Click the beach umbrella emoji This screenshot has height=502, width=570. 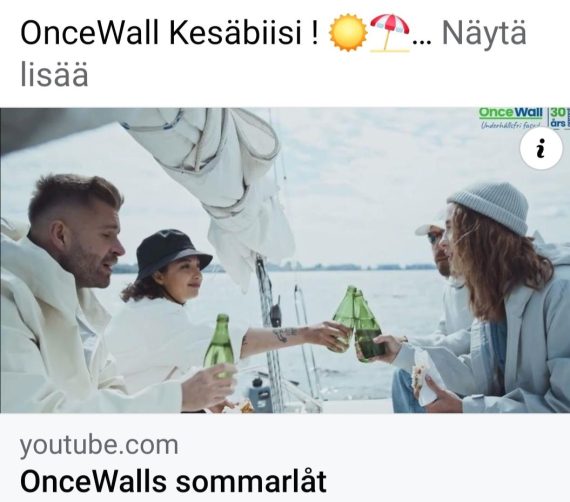coord(390,33)
